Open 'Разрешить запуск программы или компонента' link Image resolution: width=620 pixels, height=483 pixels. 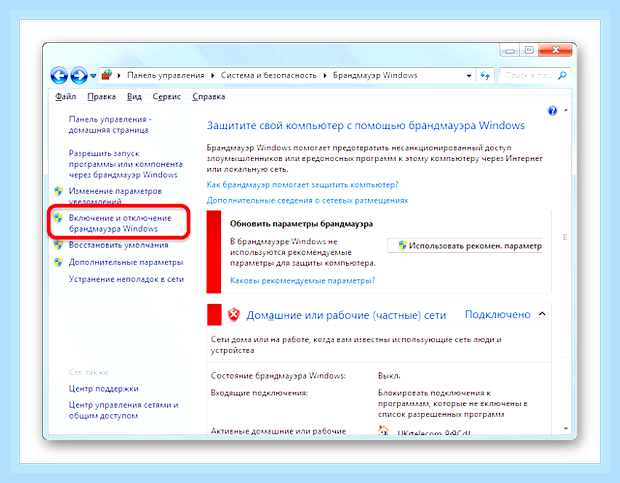(x=126, y=164)
